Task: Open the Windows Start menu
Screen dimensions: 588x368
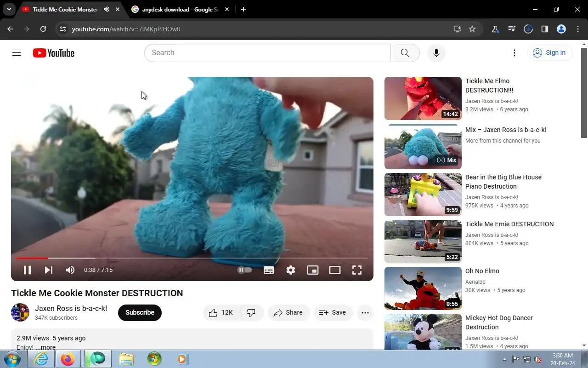Action: tap(12, 359)
